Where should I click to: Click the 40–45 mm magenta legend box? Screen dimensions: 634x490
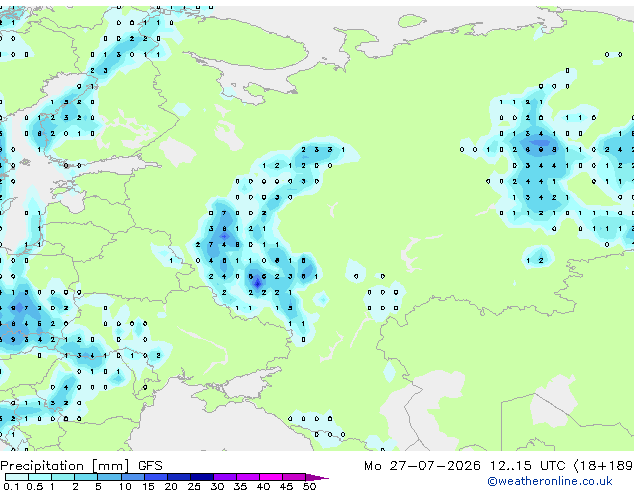click(x=271, y=477)
